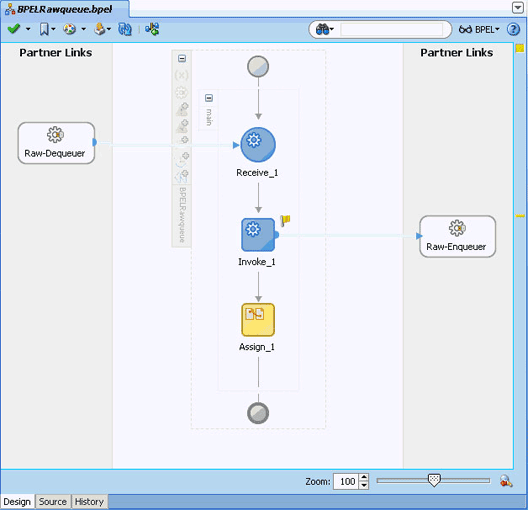This screenshot has width=528, height=510.
Task: Select the Raw-Enqueuer partner link
Action: pyautogui.click(x=458, y=236)
